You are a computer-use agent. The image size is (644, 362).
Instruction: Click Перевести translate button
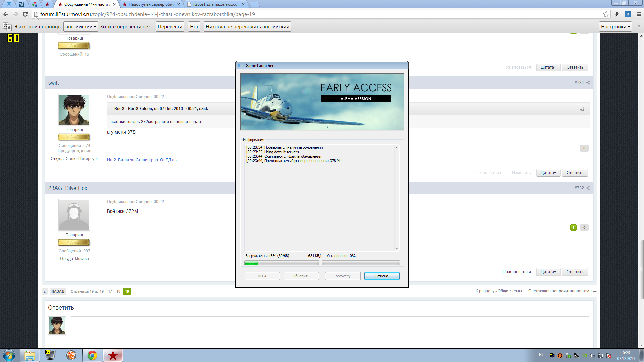pos(170,27)
